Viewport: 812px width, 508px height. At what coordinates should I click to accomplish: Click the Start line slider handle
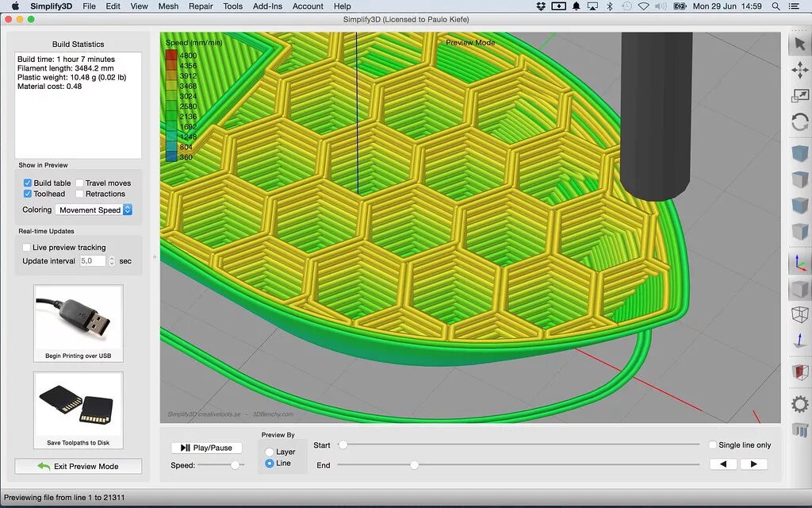coord(343,444)
